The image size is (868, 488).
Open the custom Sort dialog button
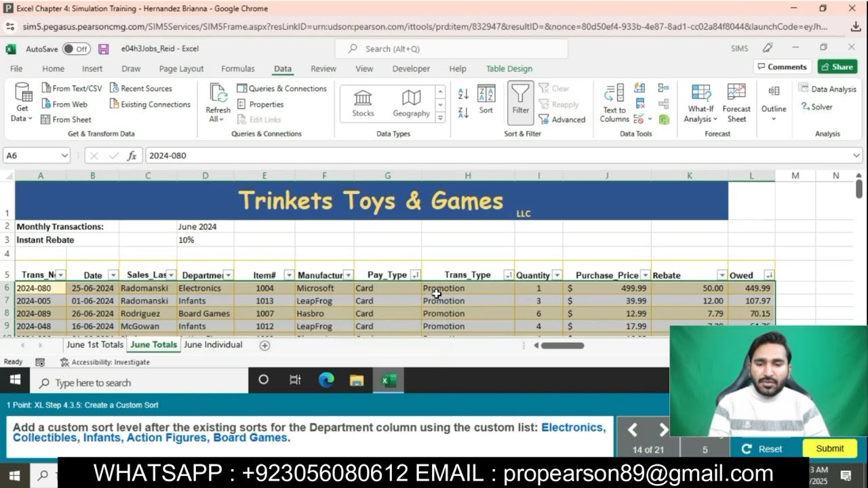coord(486,99)
